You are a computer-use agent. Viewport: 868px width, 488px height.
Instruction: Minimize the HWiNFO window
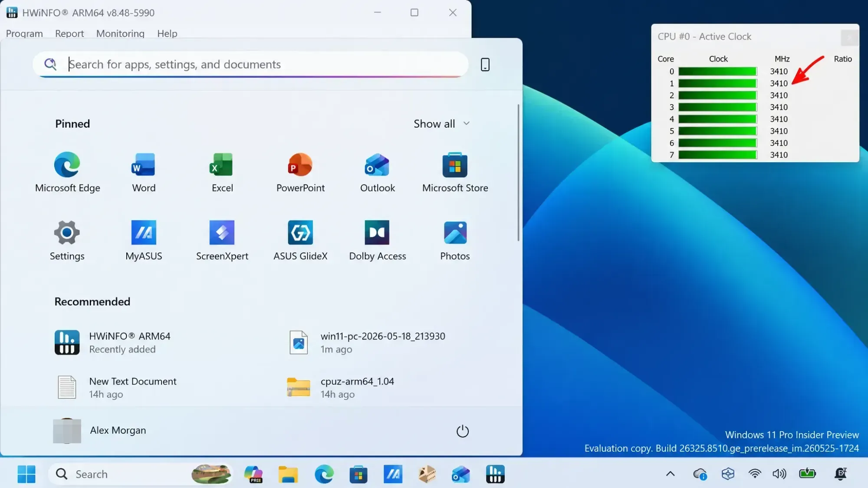click(x=378, y=13)
